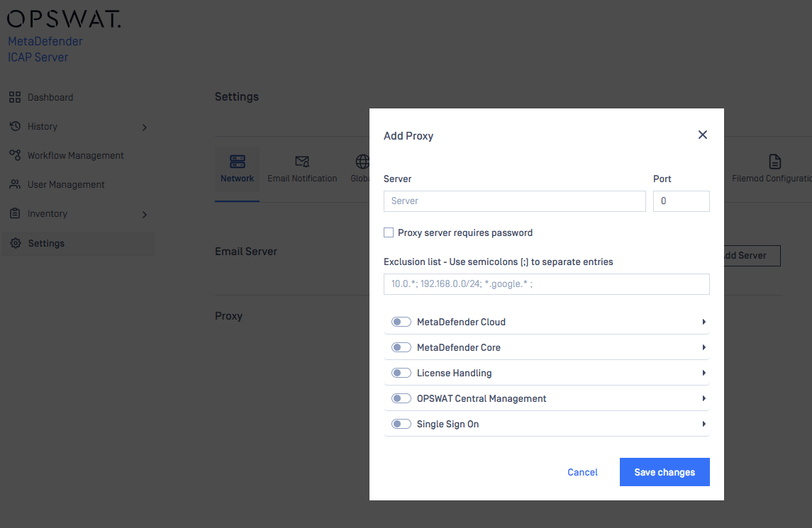Click the Add Server button
Image resolution: width=812 pixels, height=528 pixels.
[752, 256]
